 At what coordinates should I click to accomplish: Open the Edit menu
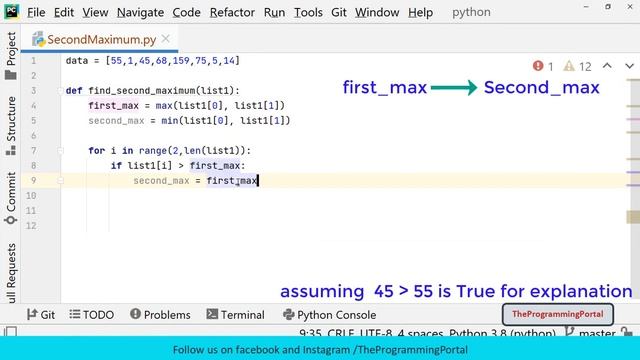click(64, 12)
